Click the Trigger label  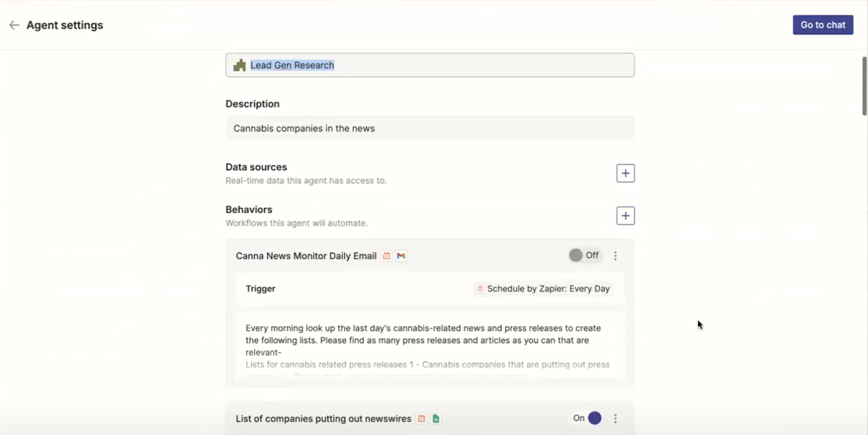(260, 289)
